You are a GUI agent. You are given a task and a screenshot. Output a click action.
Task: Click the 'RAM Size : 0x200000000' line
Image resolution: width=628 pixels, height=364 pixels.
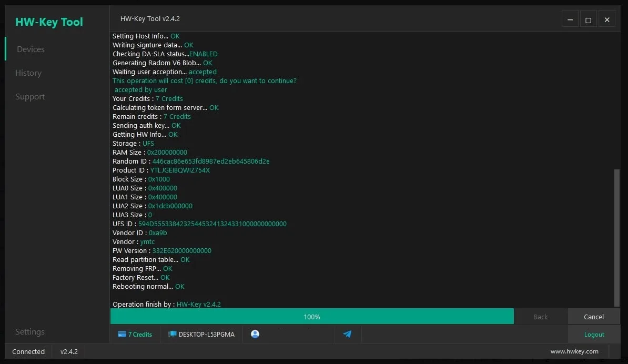coord(150,153)
